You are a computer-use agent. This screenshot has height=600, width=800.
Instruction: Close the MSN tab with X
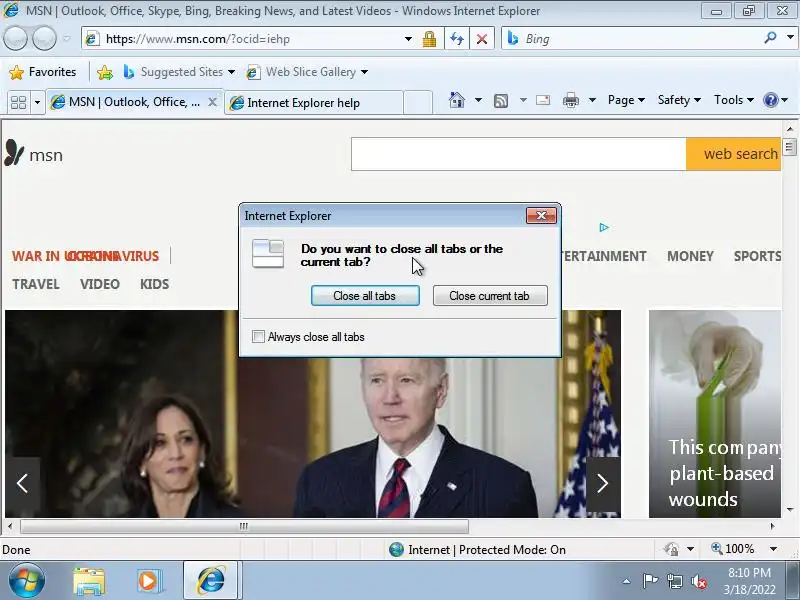tap(212, 102)
